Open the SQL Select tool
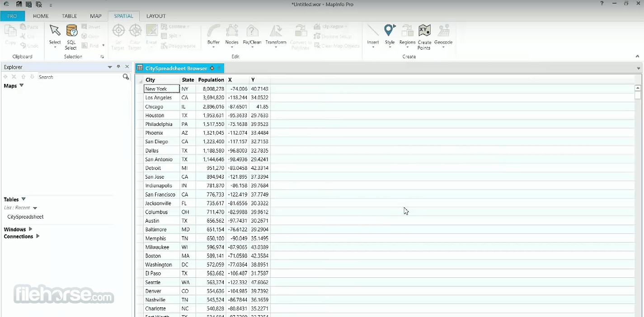 click(x=71, y=36)
